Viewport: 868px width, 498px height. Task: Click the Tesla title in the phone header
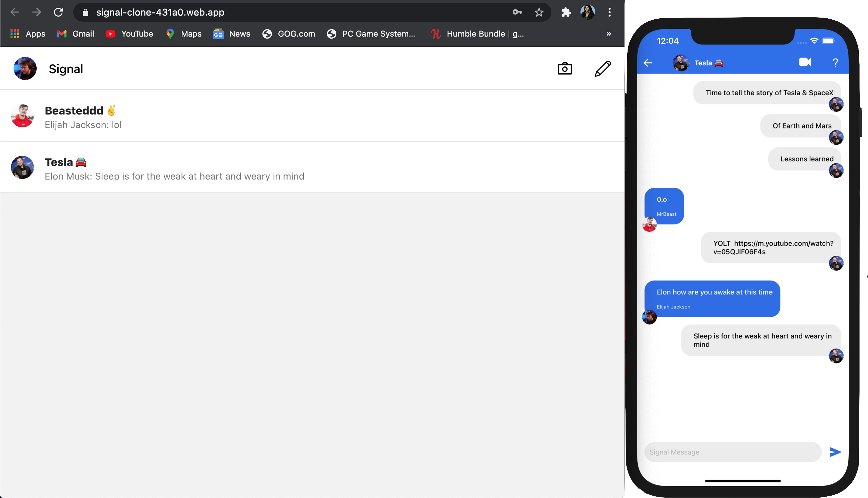click(x=709, y=63)
